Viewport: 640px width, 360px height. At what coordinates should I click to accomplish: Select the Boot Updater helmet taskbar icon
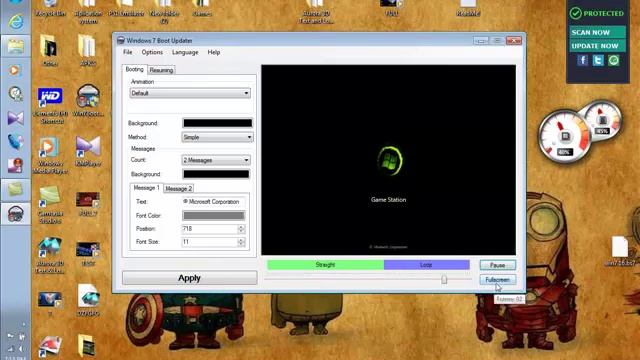pos(16,213)
